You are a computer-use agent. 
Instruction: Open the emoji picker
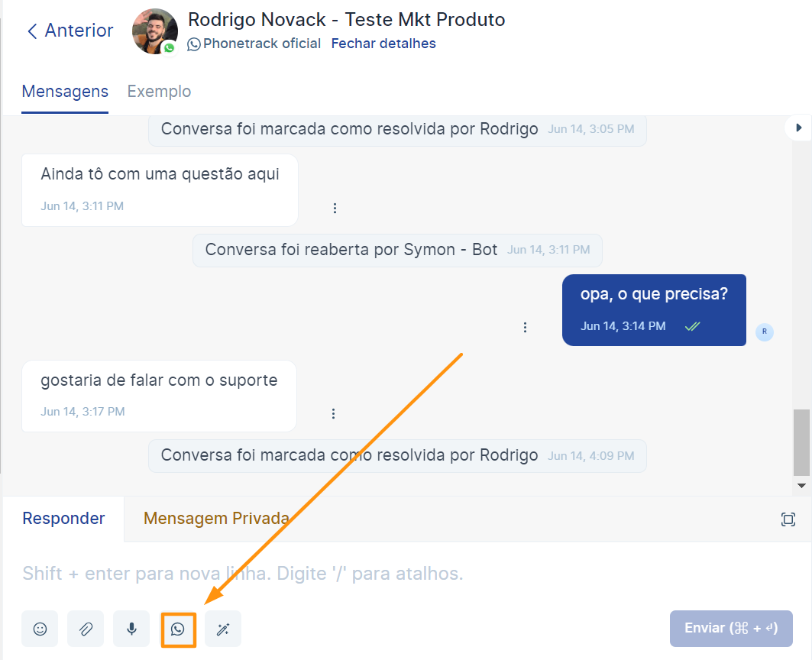[40, 629]
